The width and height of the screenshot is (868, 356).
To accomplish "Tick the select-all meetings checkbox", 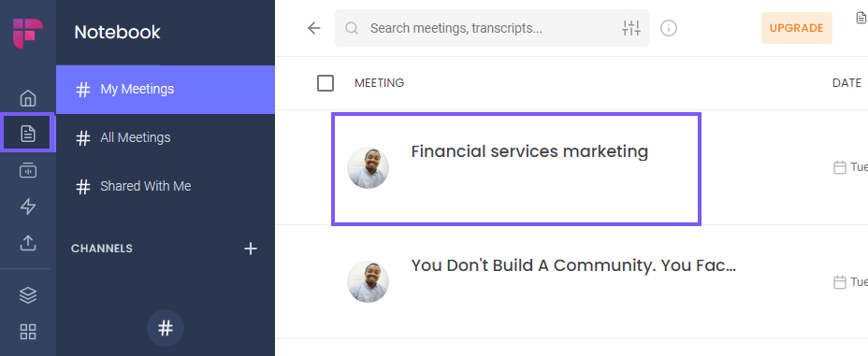I will [x=325, y=83].
